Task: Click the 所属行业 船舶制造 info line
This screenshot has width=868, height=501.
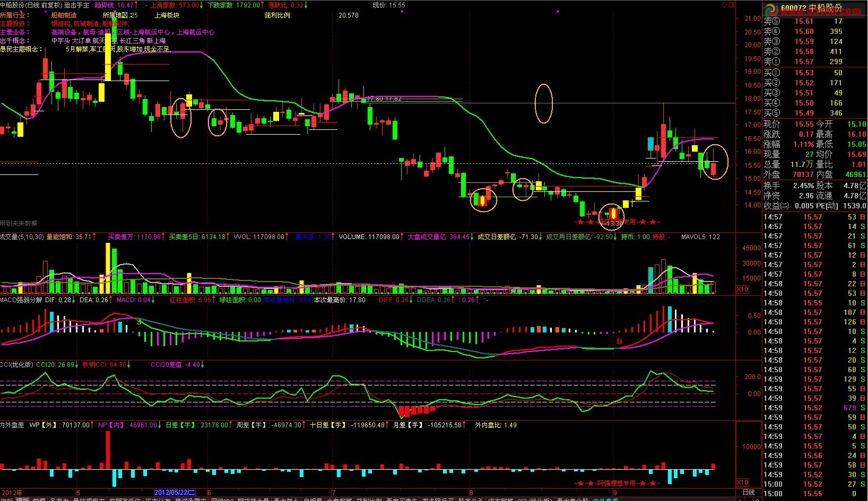Action: pyautogui.click(x=38, y=15)
